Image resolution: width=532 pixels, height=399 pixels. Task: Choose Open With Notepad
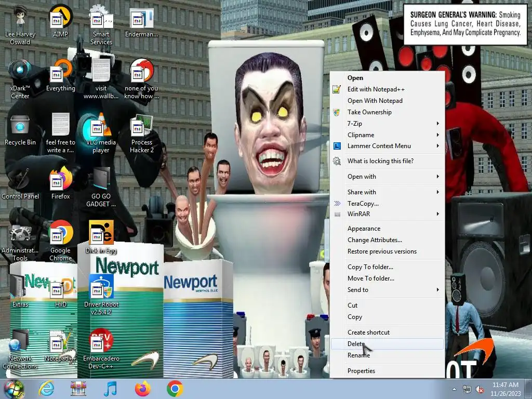[387, 101]
